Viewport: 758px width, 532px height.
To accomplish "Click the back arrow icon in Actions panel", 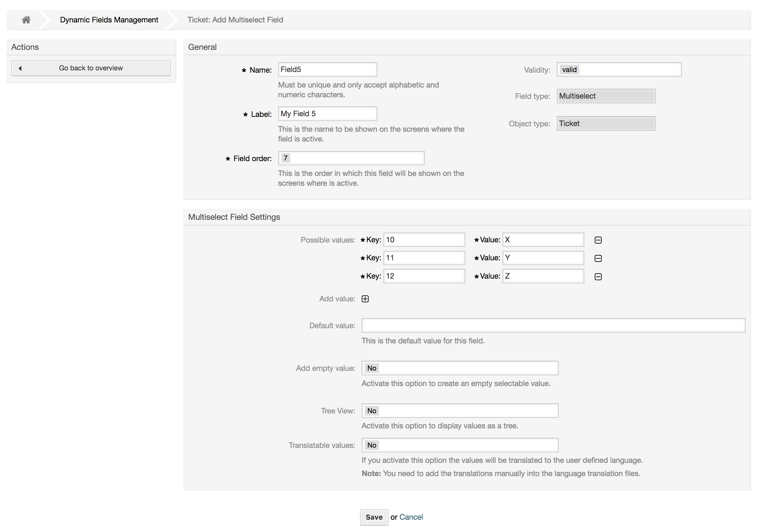I will click(x=21, y=68).
